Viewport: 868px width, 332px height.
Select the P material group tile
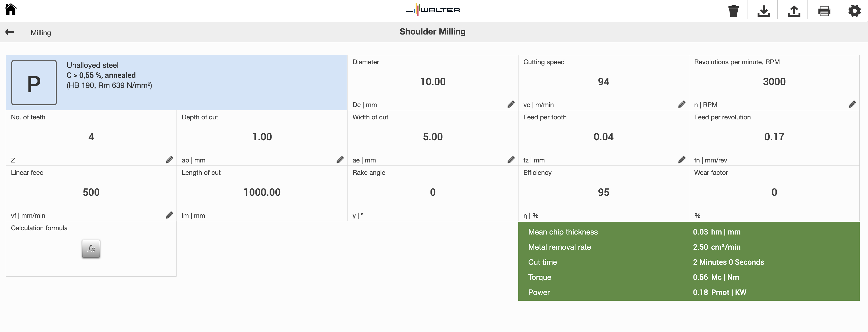click(x=34, y=82)
